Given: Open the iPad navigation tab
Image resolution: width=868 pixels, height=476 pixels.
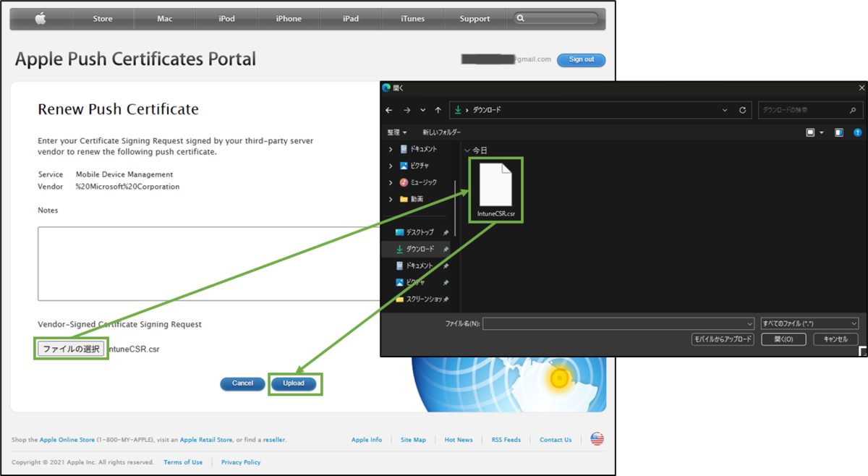Looking at the screenshot, I should [351, 19].
